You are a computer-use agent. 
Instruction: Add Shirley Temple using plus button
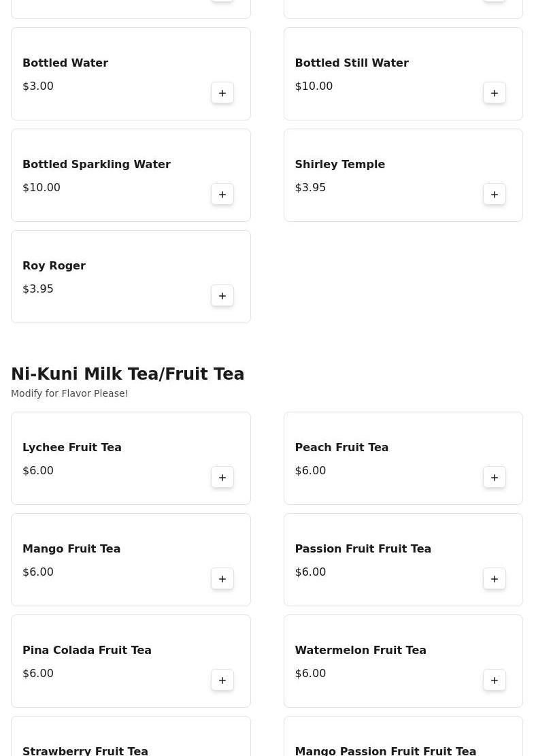tap(495, 195)
